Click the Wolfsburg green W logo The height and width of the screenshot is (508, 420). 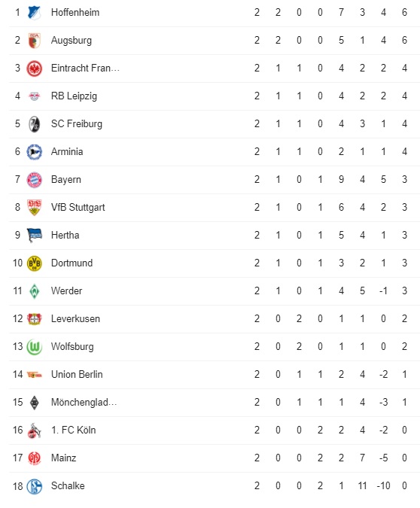click(35, 347)
